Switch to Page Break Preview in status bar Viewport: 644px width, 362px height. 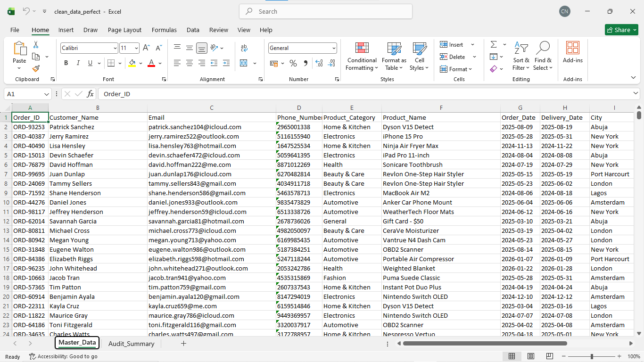[x=550, y=356]
